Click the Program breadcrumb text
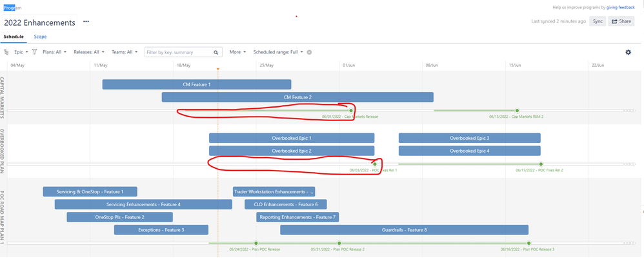 [13, 8]
